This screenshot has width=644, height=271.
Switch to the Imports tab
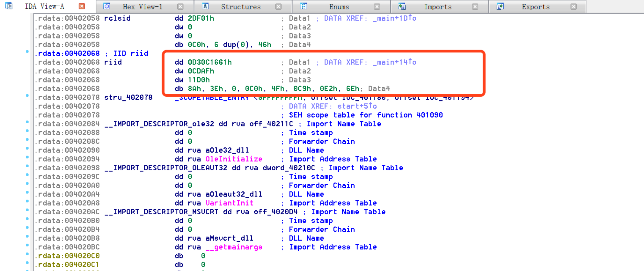438,7
